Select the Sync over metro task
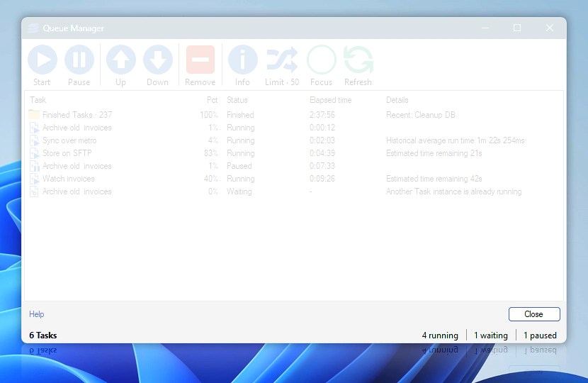Image resolution: width=588 pixels, height=383 pixels. [293, 140]
